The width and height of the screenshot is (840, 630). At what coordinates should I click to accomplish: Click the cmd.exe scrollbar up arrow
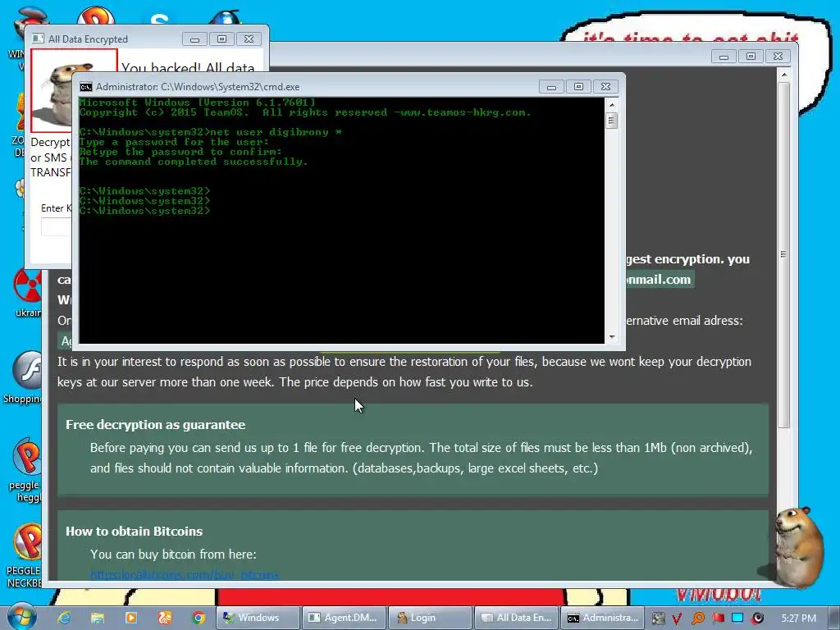(x=612, y=104)
